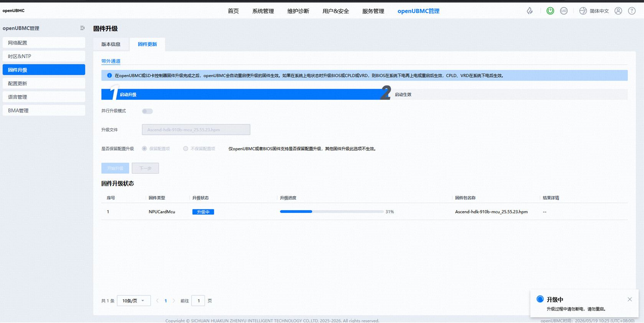Viewport: 644px width, 323px height.
Task: Click the NPUCardMcu upgrade progress bar
Action: click(x=332, y=212)
